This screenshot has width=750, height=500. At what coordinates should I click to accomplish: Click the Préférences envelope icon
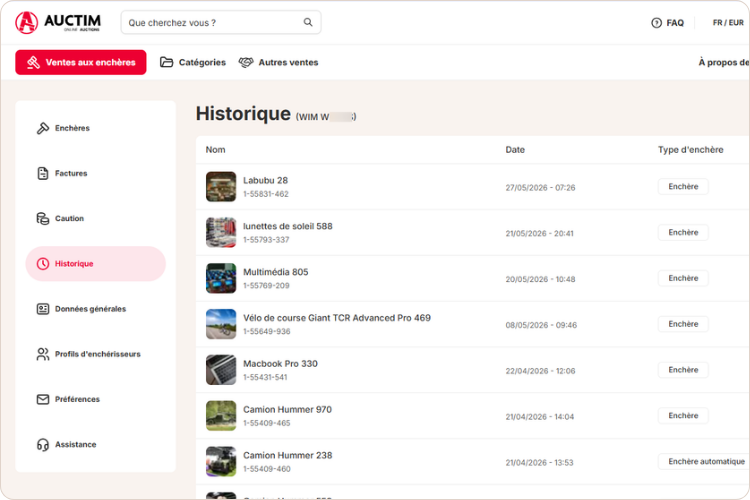point(43,399)
